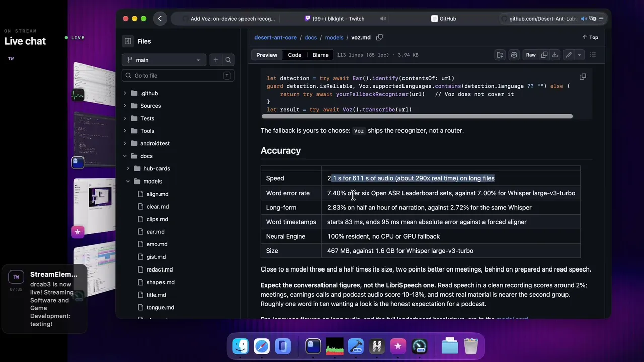Expand the .github folder
This screenshot has height=362, width=644.
click(x=125, y=93)
